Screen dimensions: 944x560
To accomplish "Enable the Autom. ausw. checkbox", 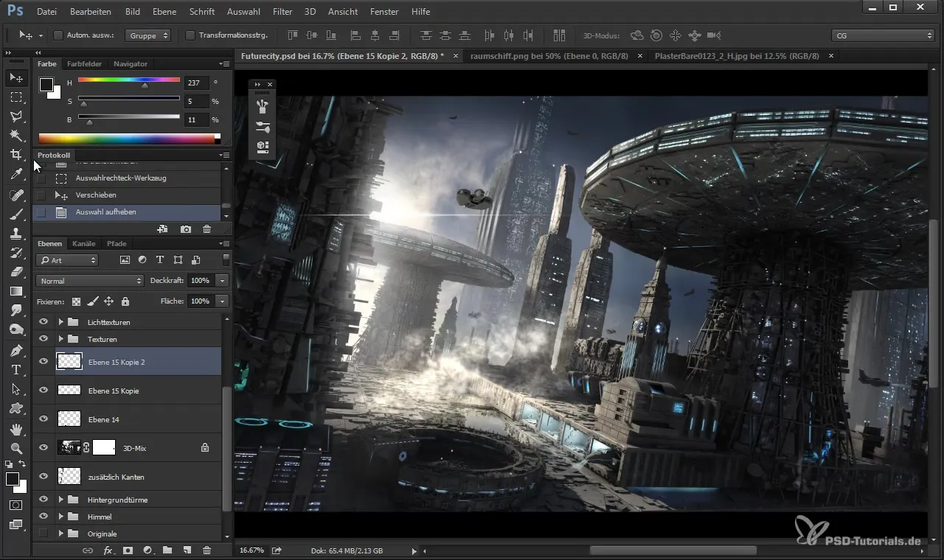I will tap(59, 35).
